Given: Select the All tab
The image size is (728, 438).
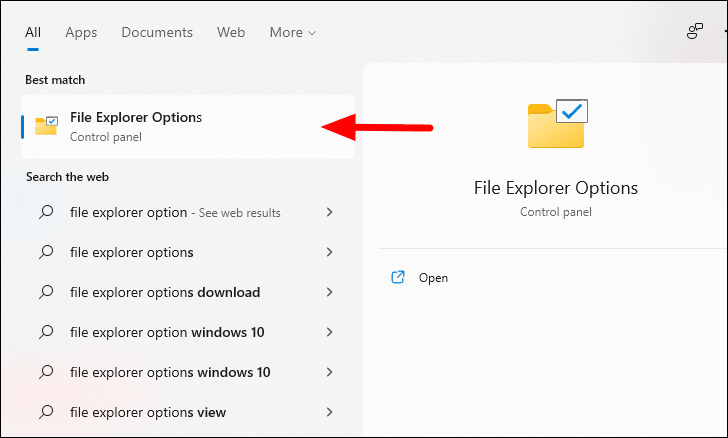Looking at the screenshot, I should click(x=33, y=33).
